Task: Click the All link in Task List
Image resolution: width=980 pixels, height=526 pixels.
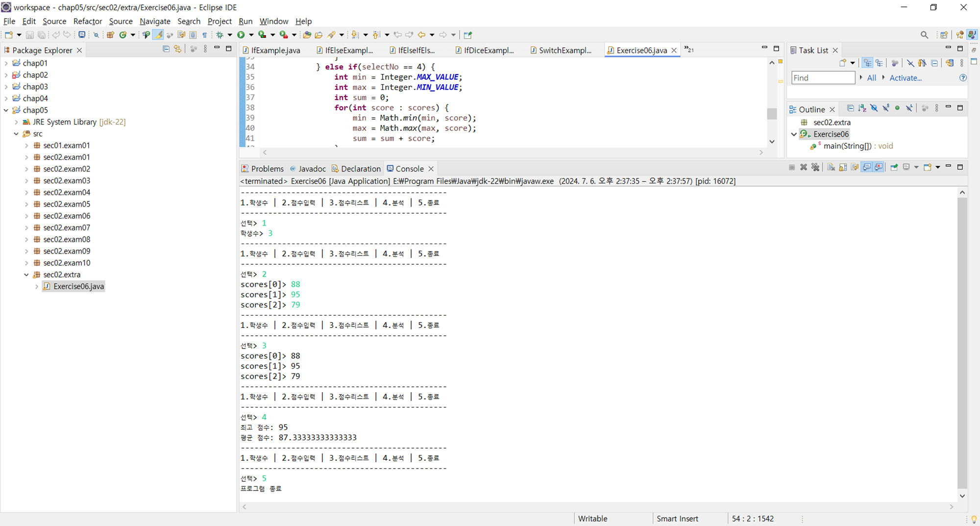Action: (872, 78)
